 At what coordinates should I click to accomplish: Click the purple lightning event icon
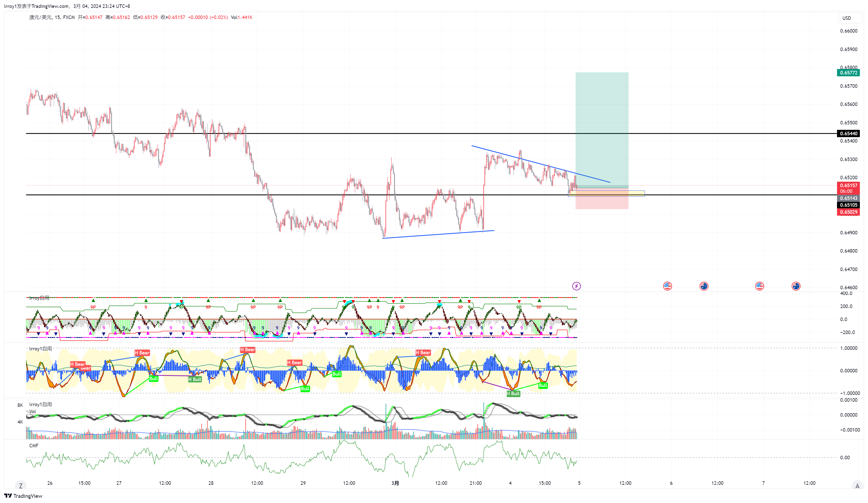[576, 286]
